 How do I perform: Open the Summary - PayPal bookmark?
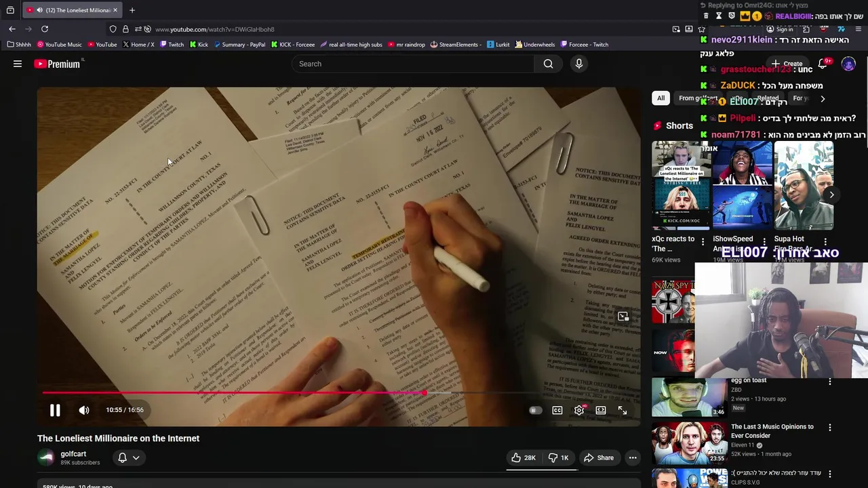point(239,45)
